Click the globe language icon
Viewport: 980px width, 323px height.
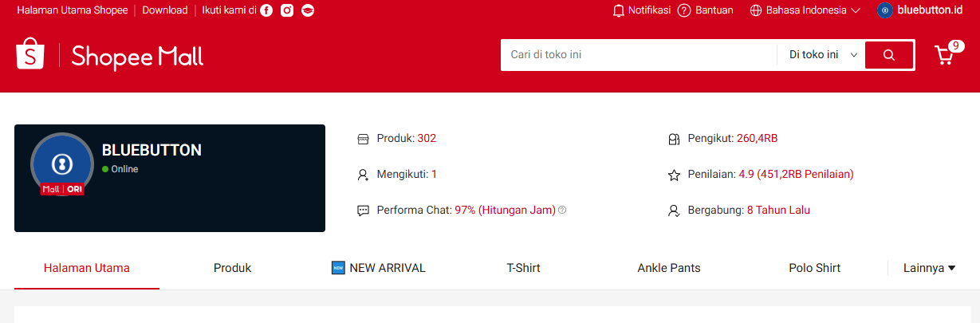pyautogui.click(x=756, y=10)
